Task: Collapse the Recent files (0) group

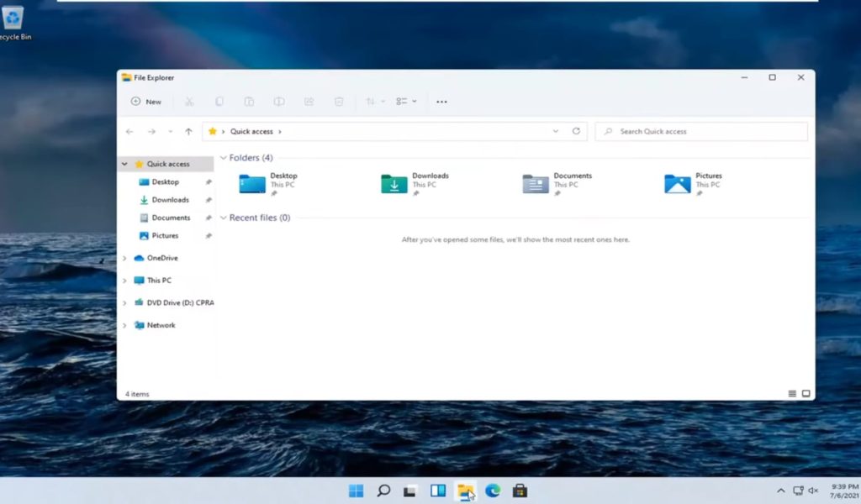Action: pyautogui.click(x=223, y=218)
